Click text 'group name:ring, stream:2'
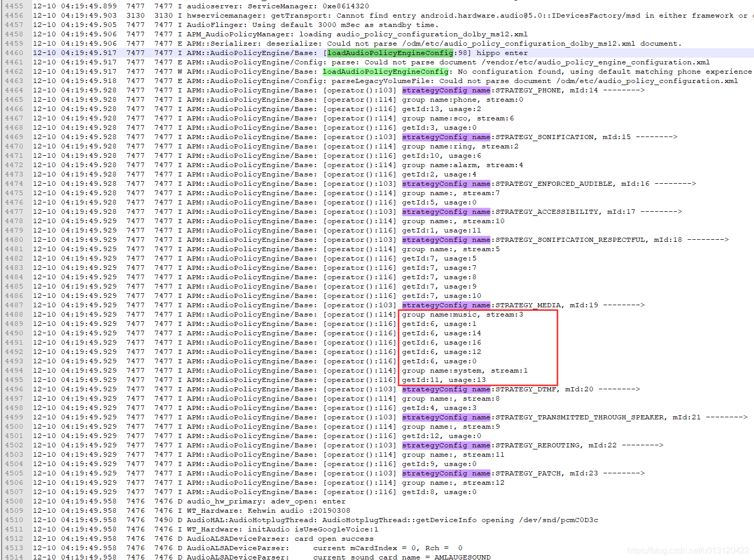Image resolution: width=754 pixels, height=560 pixels. (460, 146)
